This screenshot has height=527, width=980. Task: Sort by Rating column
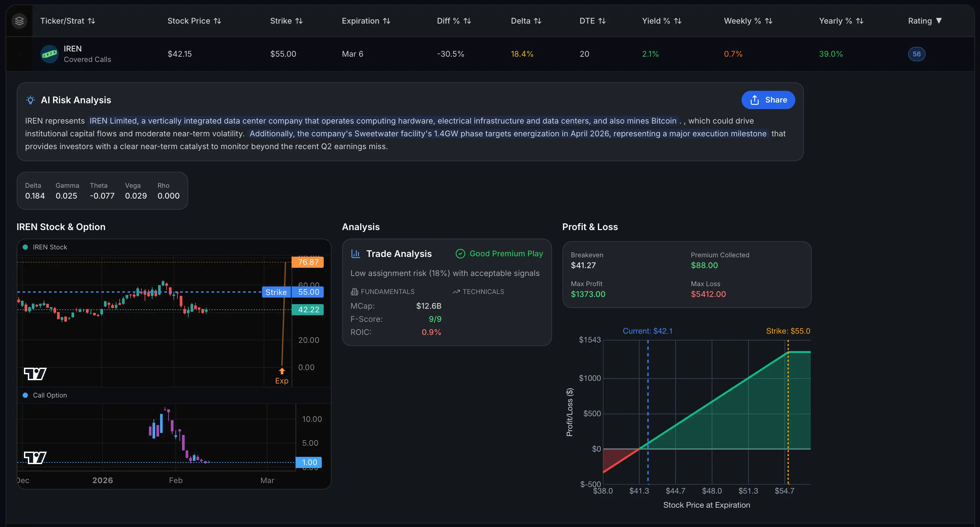925,21
